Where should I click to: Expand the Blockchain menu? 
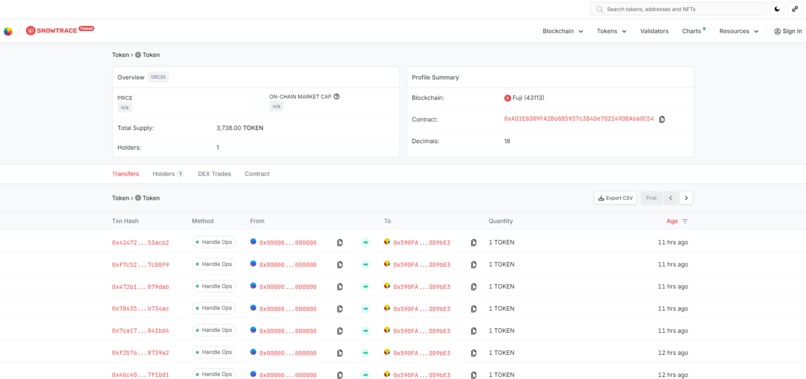563,31
